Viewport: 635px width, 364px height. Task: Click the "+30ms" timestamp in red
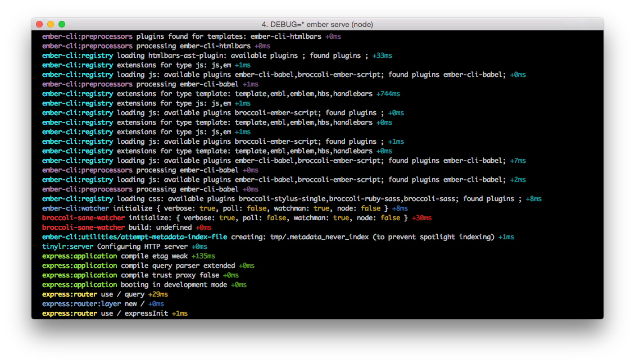[421, 219]
